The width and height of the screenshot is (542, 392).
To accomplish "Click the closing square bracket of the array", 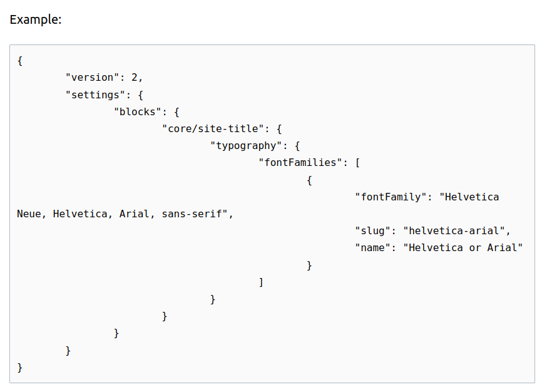I will 262,282.
